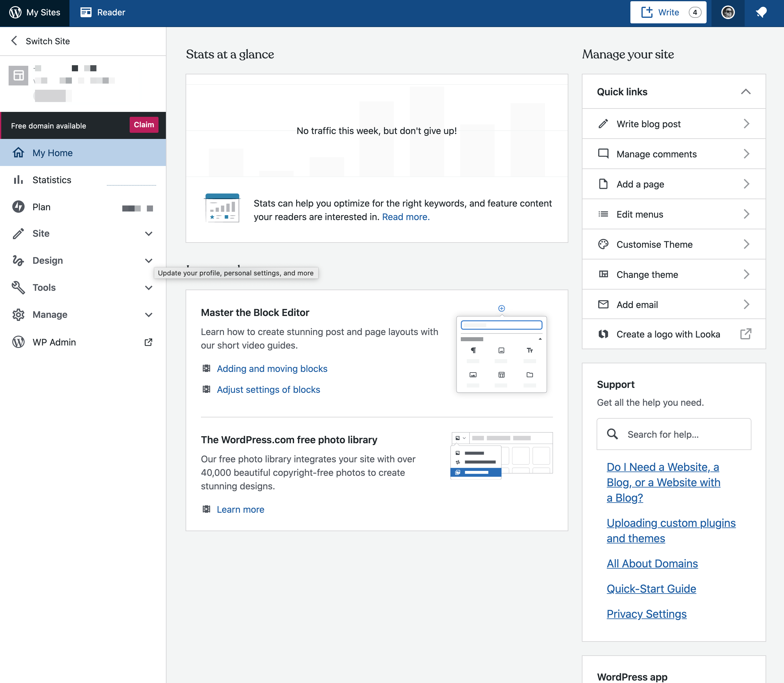
Task: Expand the Site section chevron
Action: pos(149,233)
